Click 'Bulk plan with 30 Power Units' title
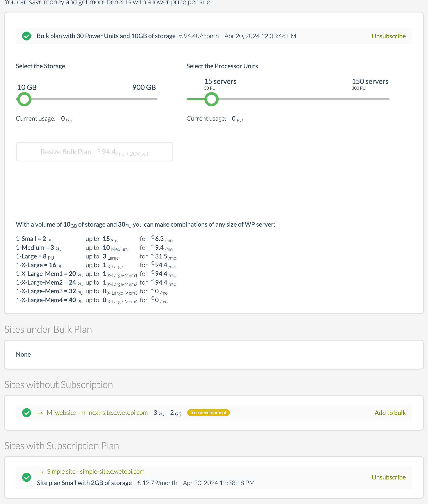428x504 pixels. tap(106, 36)
